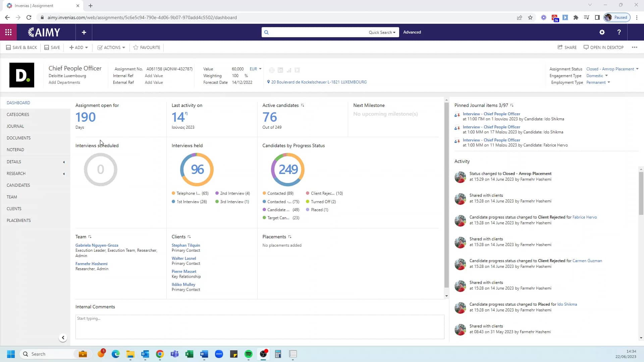Click Open in Desktop

pos(603,47)
